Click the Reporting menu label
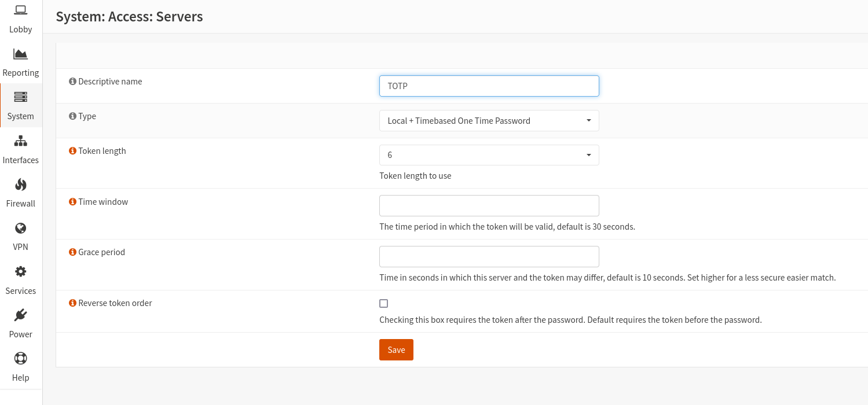Screen dimensions: 868x405 21,73
